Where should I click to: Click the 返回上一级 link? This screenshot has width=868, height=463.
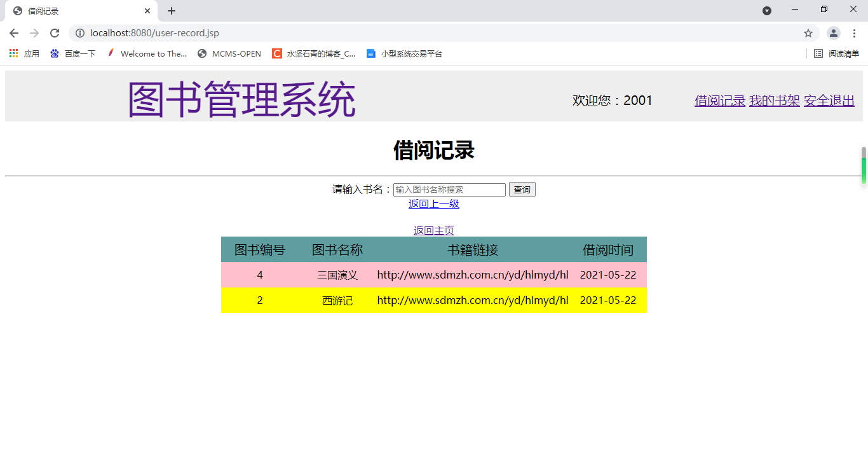[434, 204]
